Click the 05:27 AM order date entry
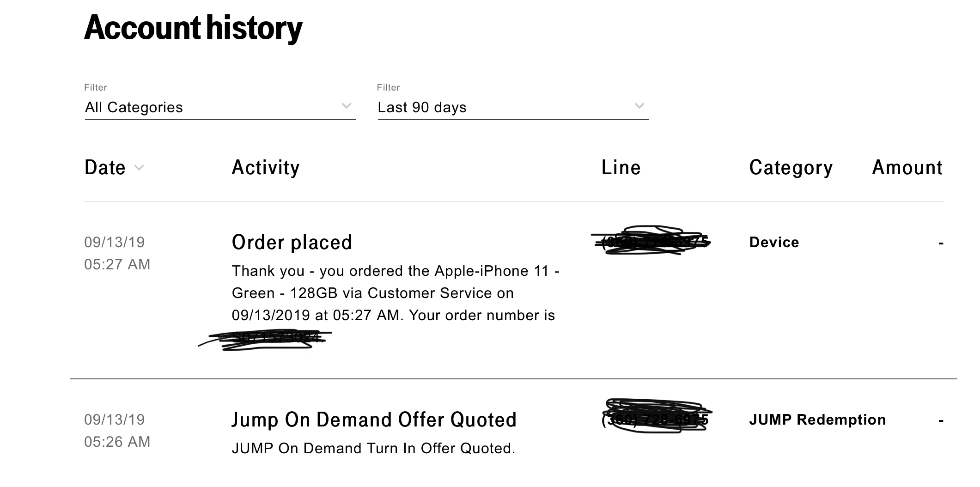This screenshot has width=980, height=487. (x=117, y=253)
